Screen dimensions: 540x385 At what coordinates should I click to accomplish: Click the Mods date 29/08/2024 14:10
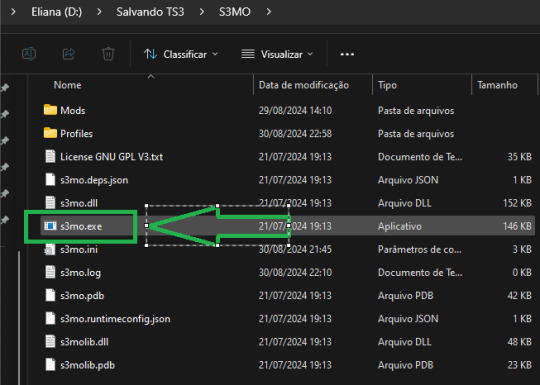click(295, 111)
